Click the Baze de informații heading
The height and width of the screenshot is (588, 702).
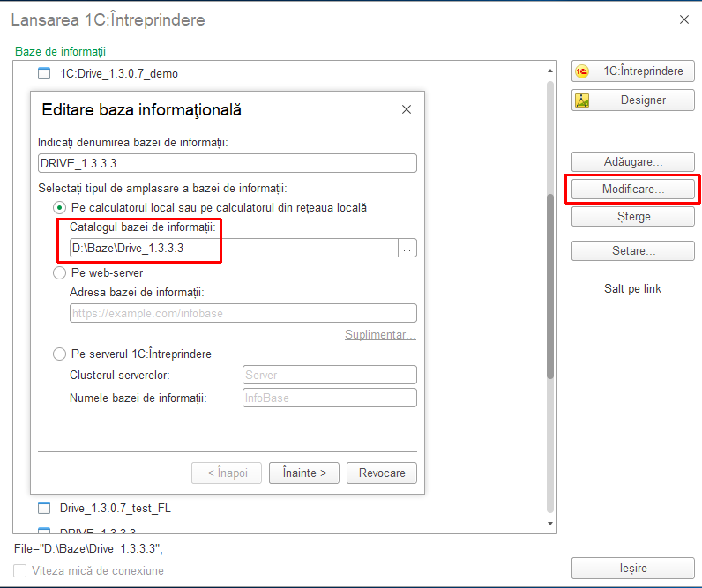(61, 51)
